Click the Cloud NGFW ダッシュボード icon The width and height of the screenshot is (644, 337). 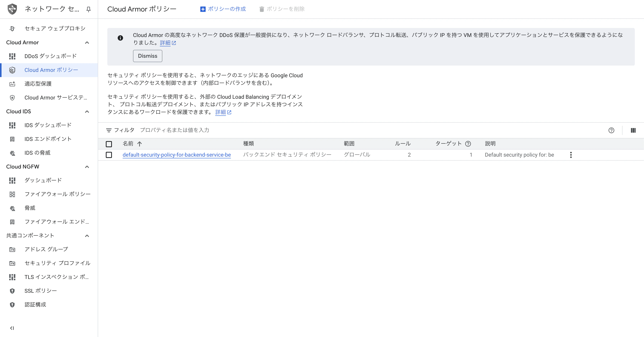coord(12,180)
